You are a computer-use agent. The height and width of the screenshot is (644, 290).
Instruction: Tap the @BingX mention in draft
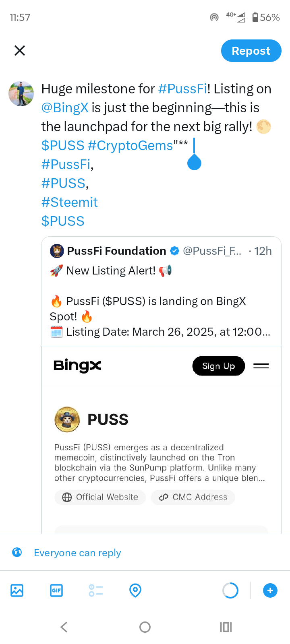[65, 108]
